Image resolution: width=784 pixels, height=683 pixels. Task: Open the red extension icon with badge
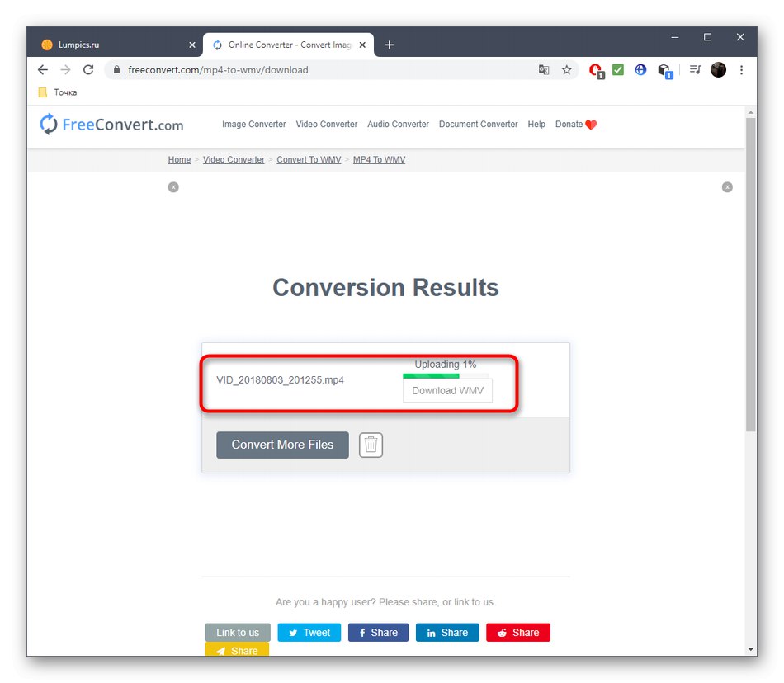tap(596, 70)
